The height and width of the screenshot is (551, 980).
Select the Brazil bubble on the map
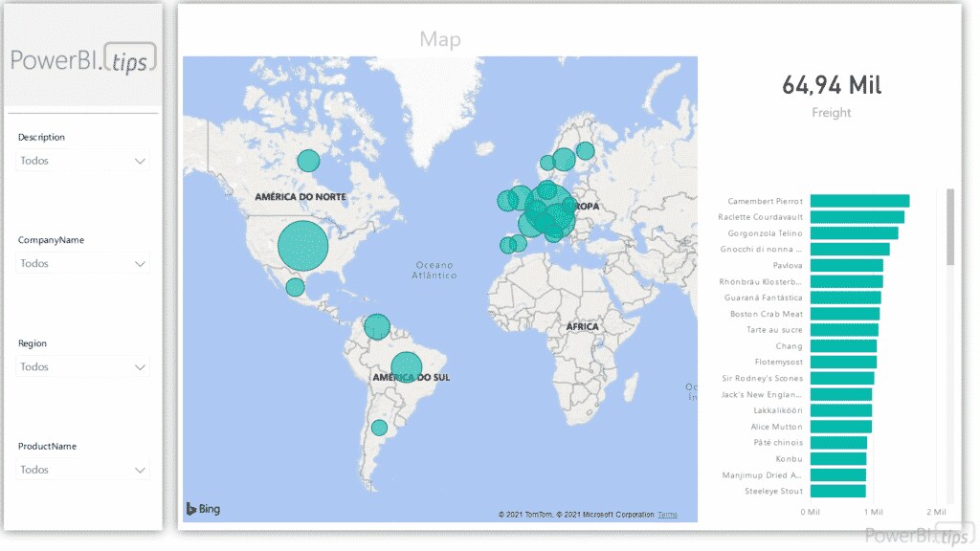(406, 367)
